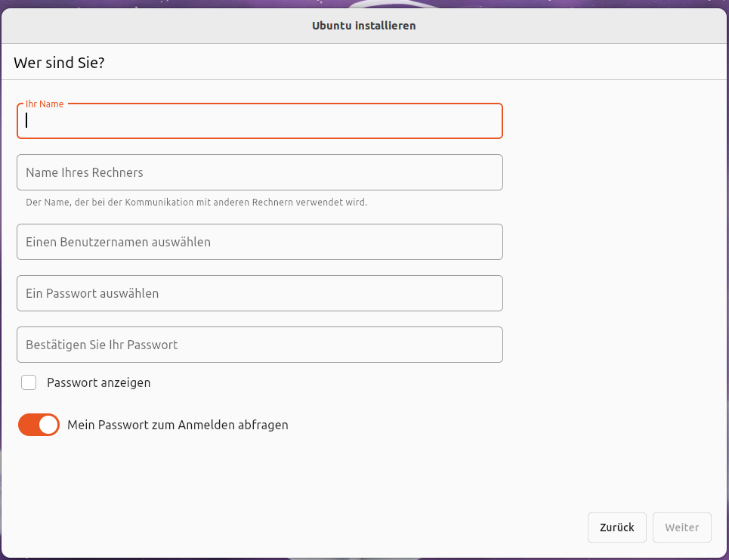729x560 pixels.
Task: Click the white knob of the orange login switch
Action: coord(48,425)
